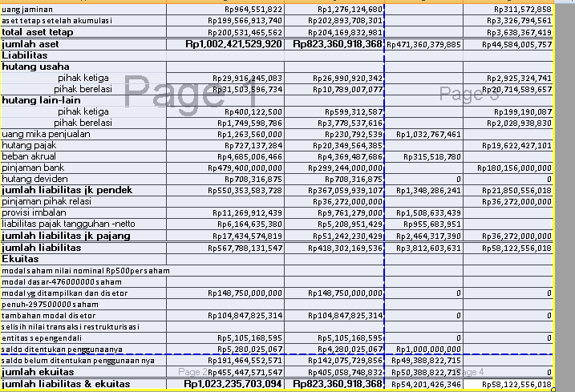Click 'saldo ditentukan penggunaanya' label cell

pos(83,350)
